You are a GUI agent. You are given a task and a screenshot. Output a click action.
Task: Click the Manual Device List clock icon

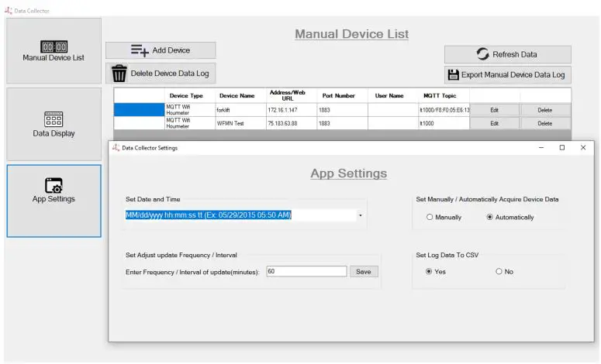pyautogui.click(x=54, y=46)
